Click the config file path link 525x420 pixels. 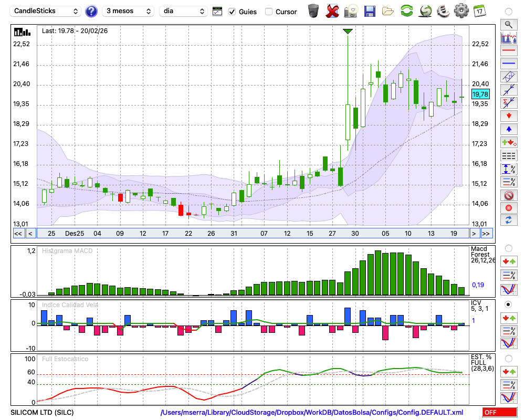click(312, 413)
